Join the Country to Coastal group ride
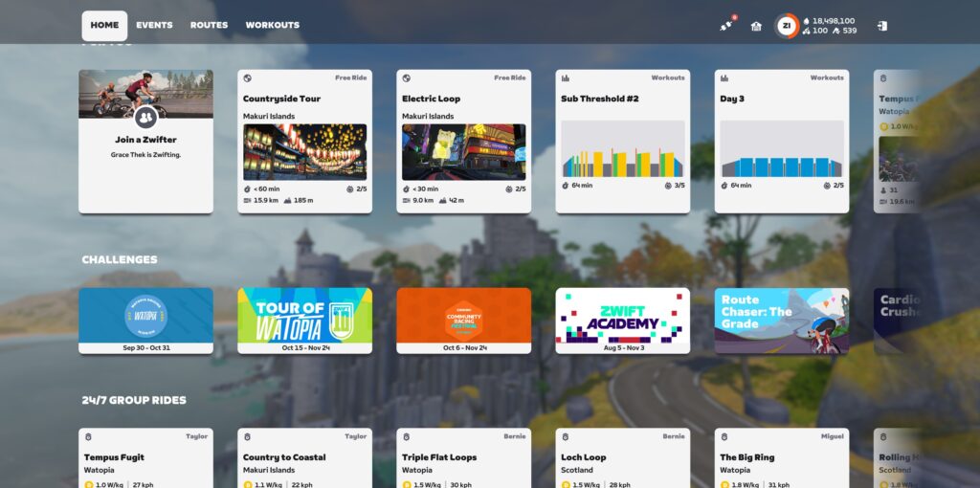The height and width of the screenshot is (488, 980). tap(305, 458)
